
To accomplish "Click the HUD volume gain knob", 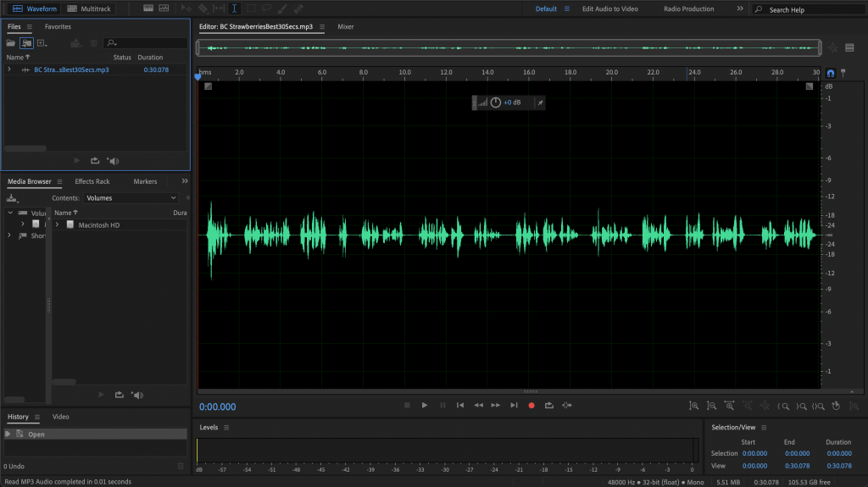I will pos(496,102).
